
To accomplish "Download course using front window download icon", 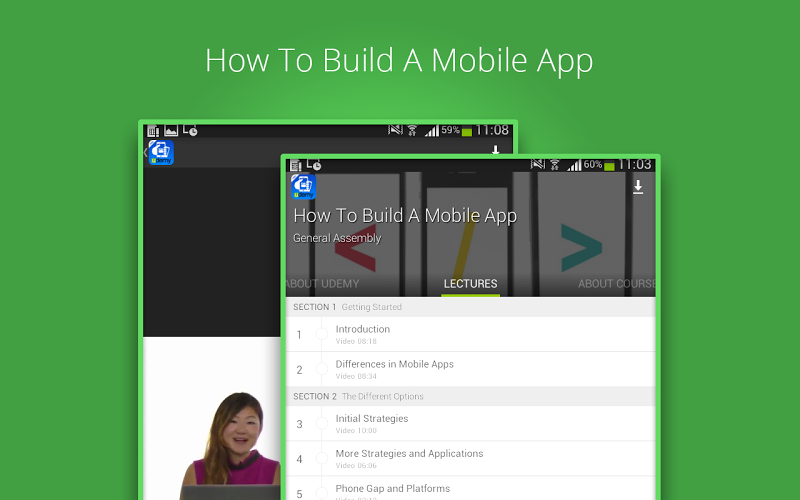I will click(x=638, y=187).
